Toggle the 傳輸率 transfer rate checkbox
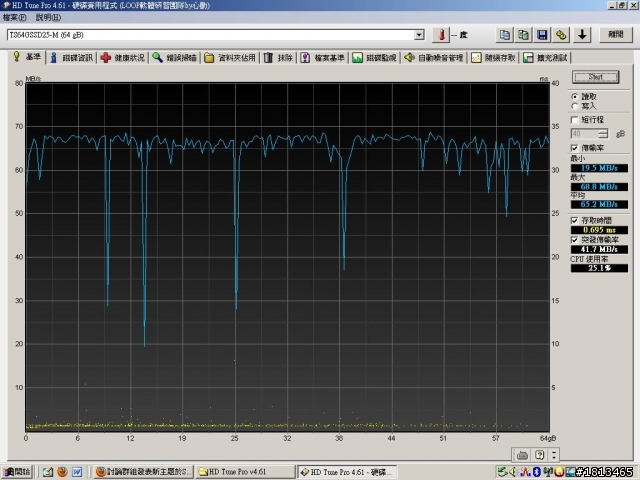 click(x=575, y=147)
